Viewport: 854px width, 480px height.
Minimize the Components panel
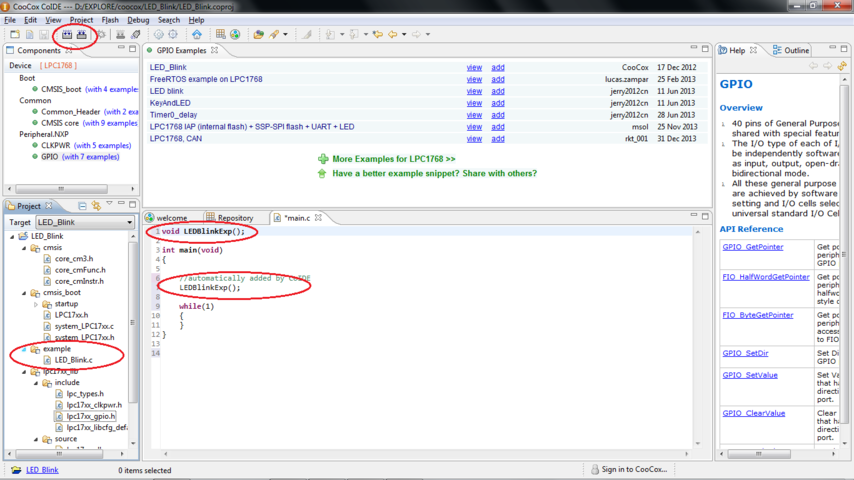click(x=121, y=48)
